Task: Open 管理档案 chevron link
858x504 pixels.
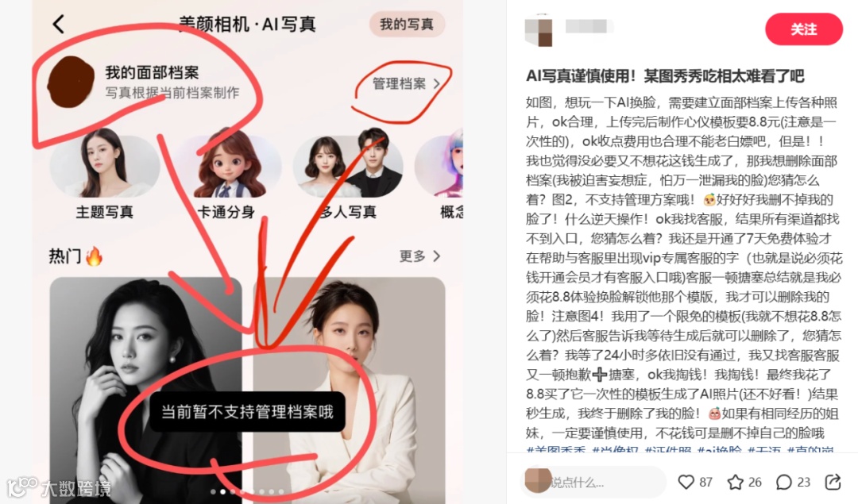Action: [x=406, y=83]
